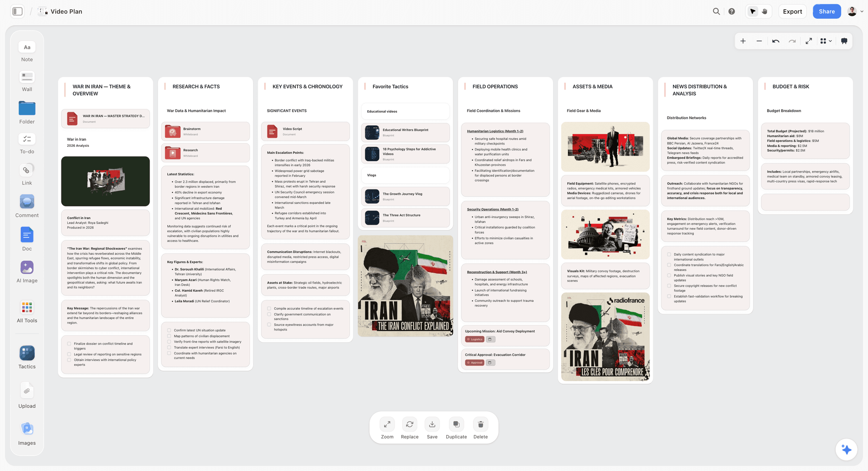
Task: Click Delete in the bottom toolbar
Action: click(480, 428)
